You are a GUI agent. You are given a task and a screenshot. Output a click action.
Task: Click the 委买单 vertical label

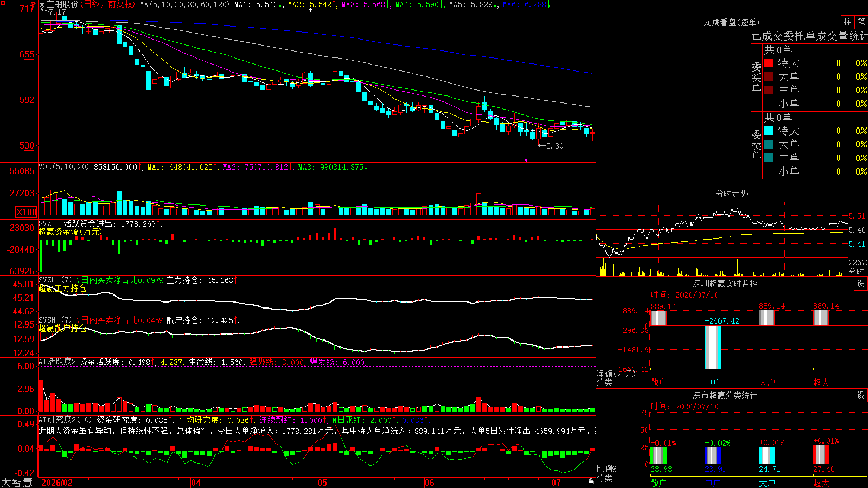point(756,78)
